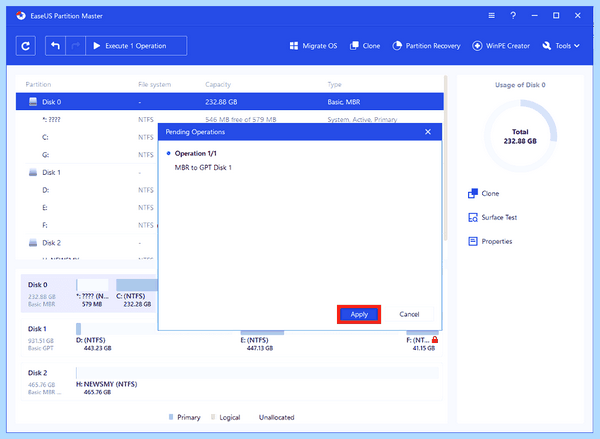Select H: NEWSMY partition bar on Disk 2
600x439 pixels.
point(257,373)
